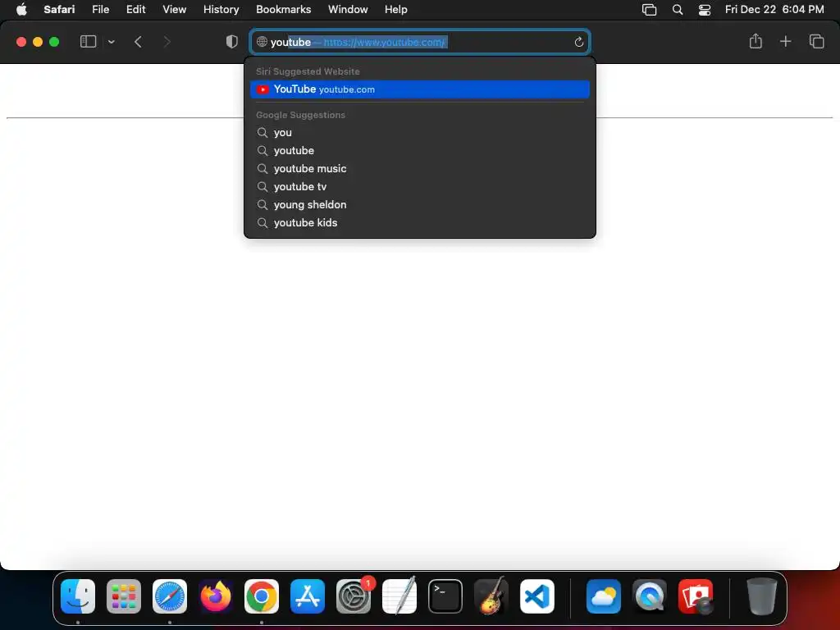Open Safari from the Dock
This screenshot has height=630, width=840.
(170, 596)
